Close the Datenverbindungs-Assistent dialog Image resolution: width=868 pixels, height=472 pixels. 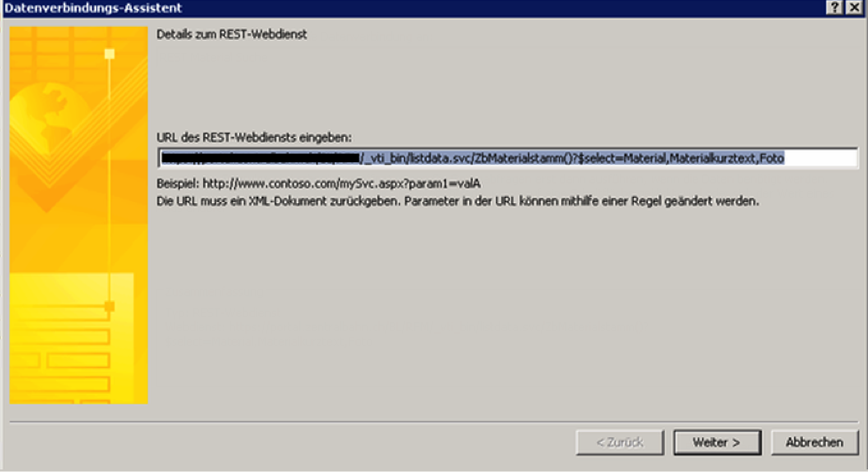click(x=854, y=7)
